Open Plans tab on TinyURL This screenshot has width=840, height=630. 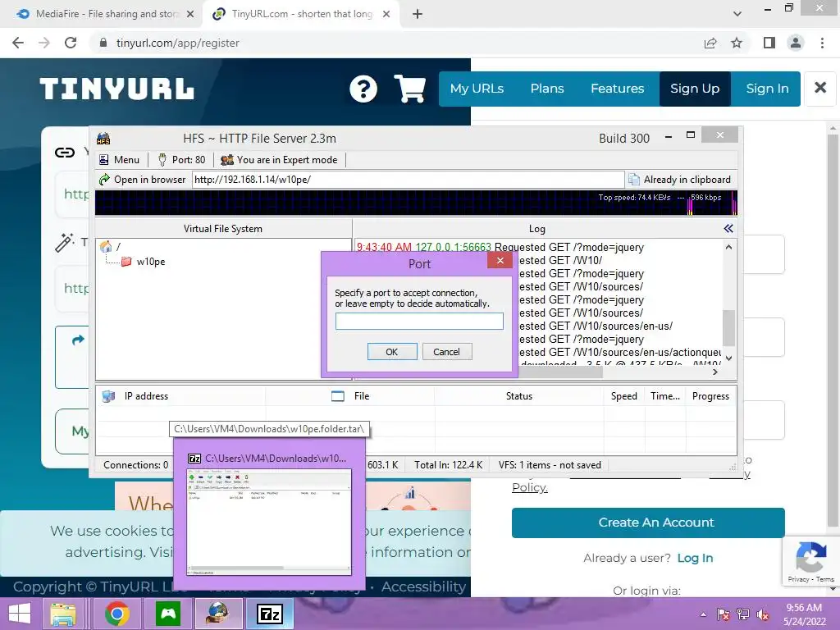547,89
